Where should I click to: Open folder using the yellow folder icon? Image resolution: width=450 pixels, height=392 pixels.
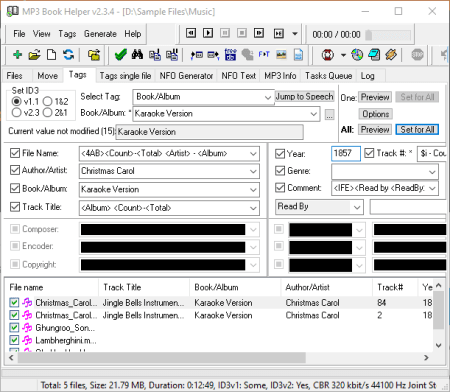(x=34, y=55)
